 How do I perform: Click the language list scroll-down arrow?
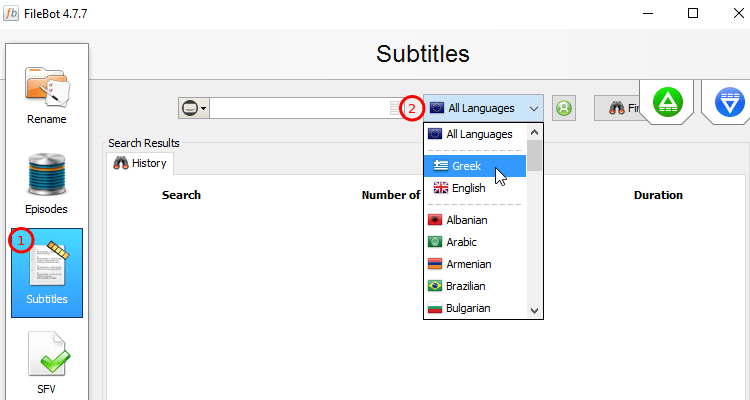pyautogui.click(x=534, y=311)
